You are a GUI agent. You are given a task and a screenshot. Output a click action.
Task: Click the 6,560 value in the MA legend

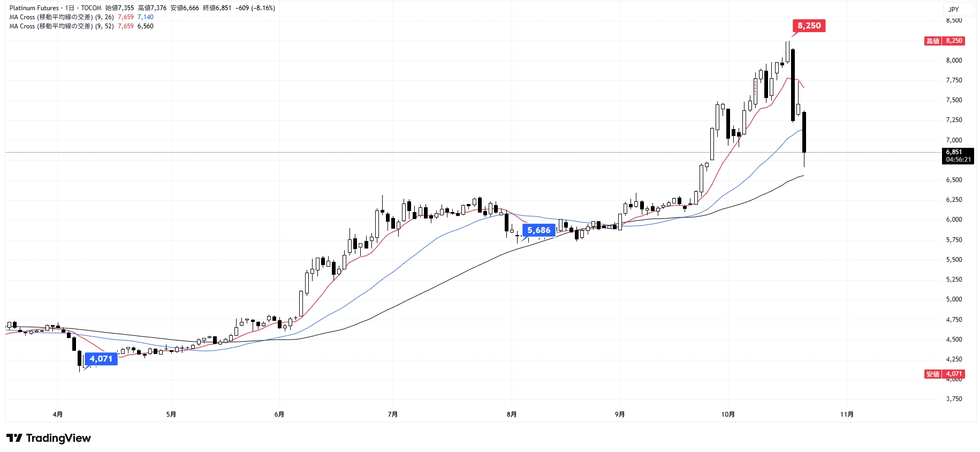[x=146, y=26]
